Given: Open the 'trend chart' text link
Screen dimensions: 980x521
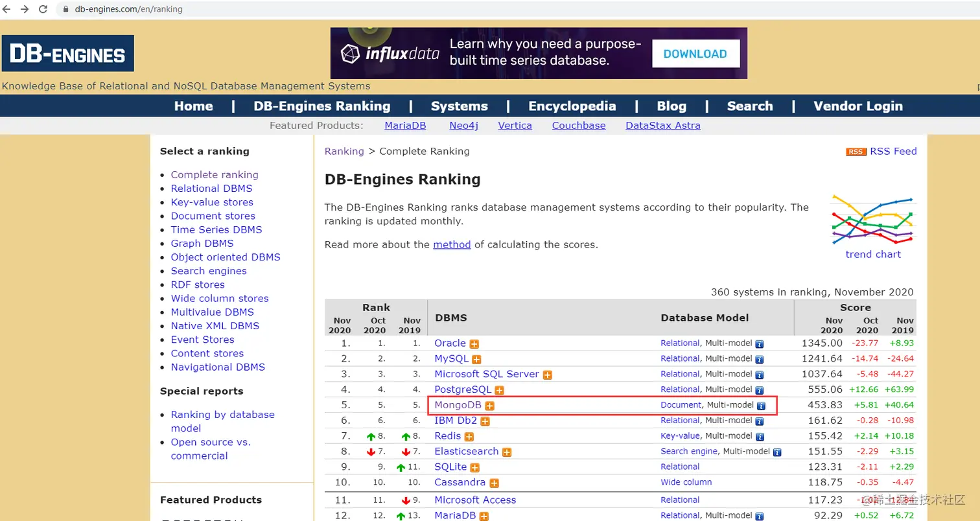Looking at the screenshot, I should 873,255.
